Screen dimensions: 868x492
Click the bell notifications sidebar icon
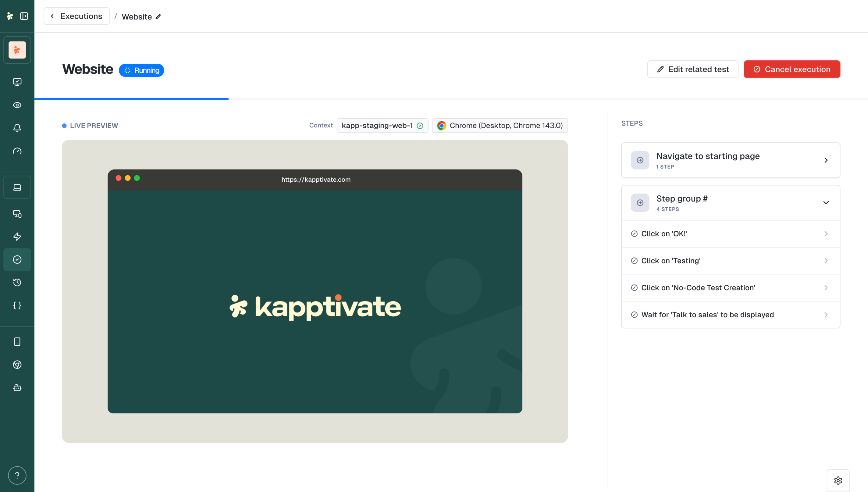click(x=17, y=128)
